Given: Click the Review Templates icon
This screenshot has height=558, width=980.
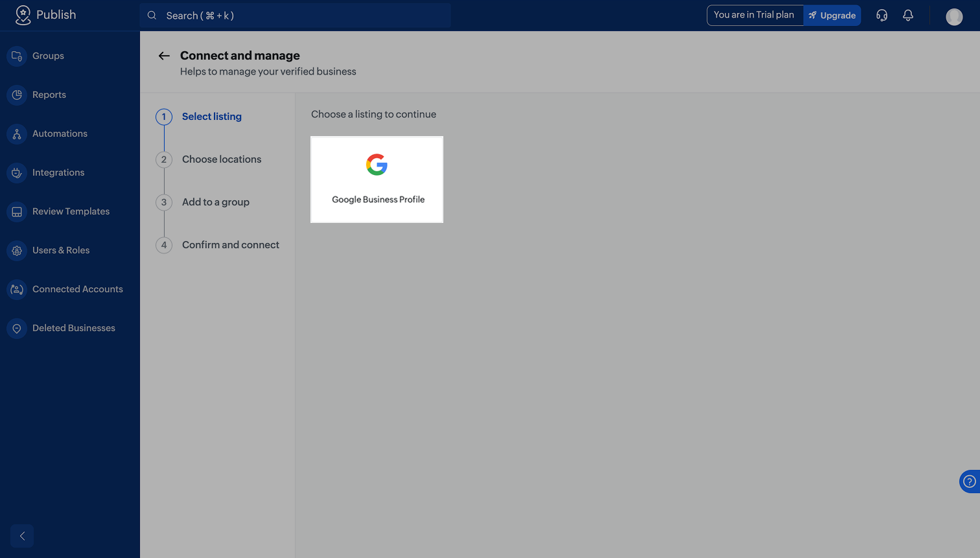Looking at the screenshot, I should point(17,211).
